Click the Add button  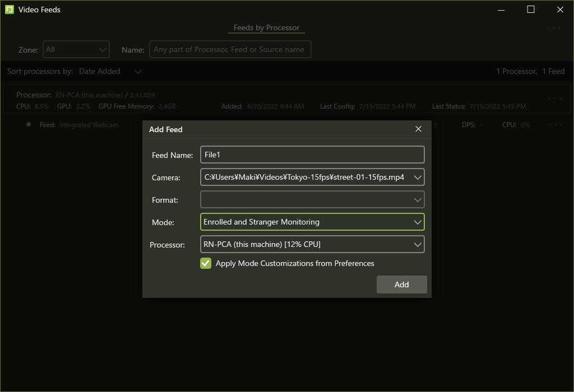pos(401,284)
